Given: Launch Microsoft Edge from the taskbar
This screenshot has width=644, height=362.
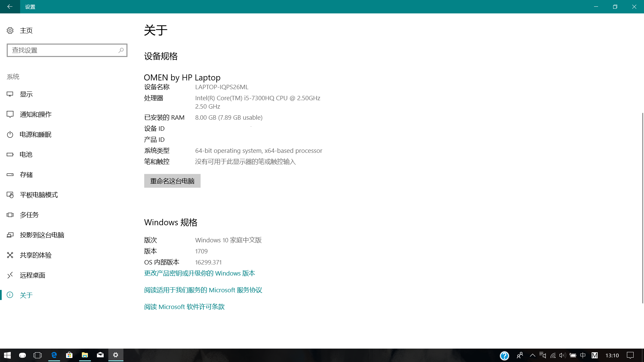Looking at the screenshot, I should click(x=54, y=355).
